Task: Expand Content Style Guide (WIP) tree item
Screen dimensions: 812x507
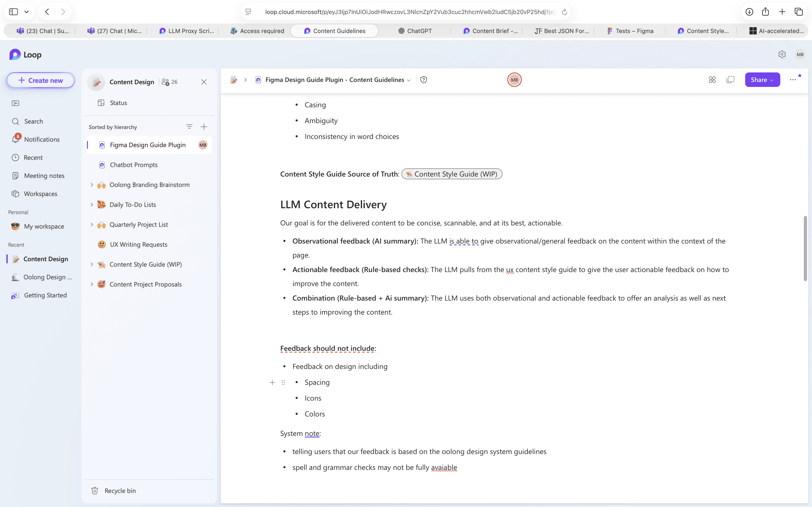Action: coord(92,265)
